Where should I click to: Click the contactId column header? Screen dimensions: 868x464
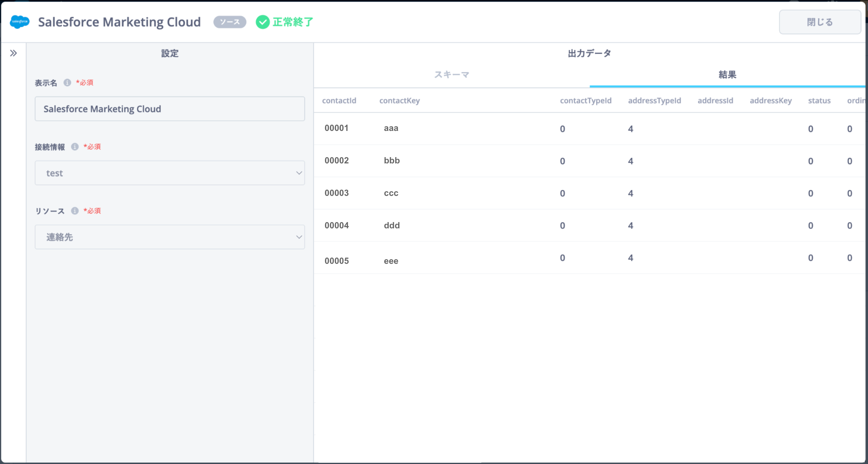tap(339, 101)
